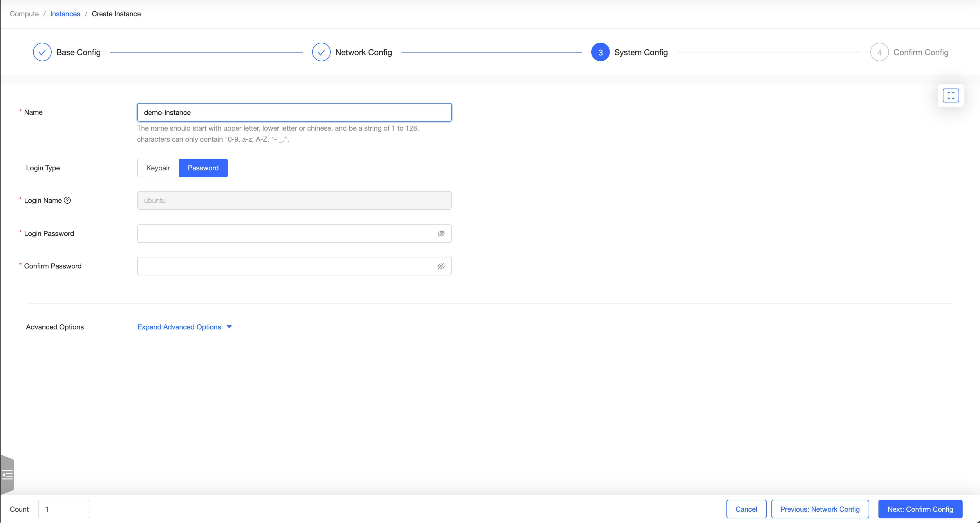Click the Confirm Config step 4 circle

[879, 52]
